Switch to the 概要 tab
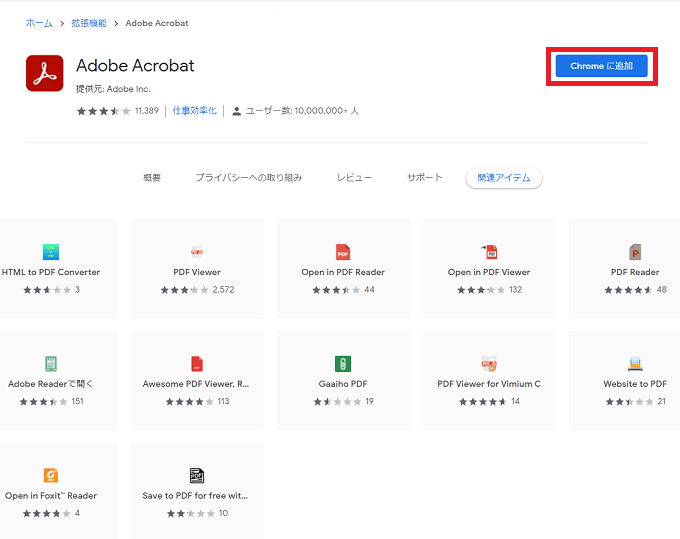 pos(152,178)
